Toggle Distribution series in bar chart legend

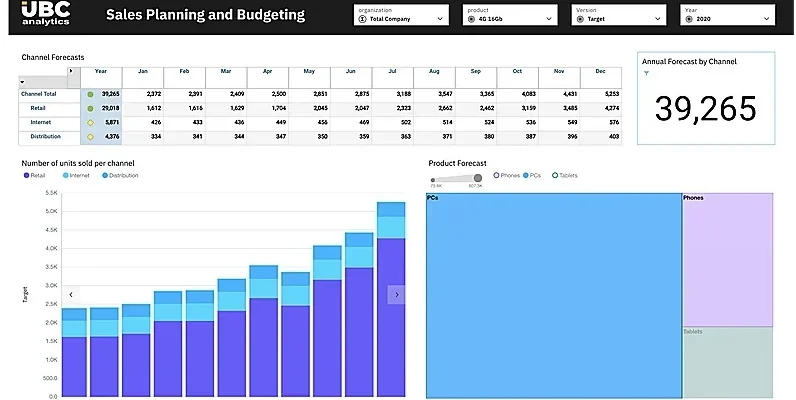(120, 175)
